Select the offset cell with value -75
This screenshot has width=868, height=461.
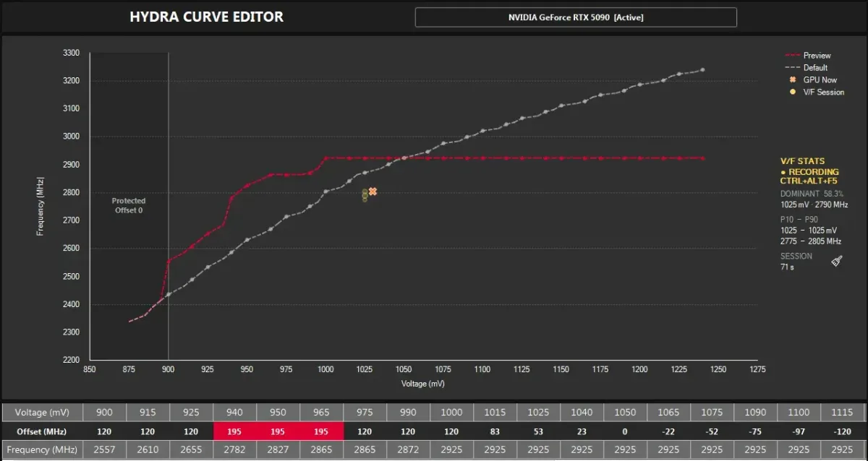[756, 431]
